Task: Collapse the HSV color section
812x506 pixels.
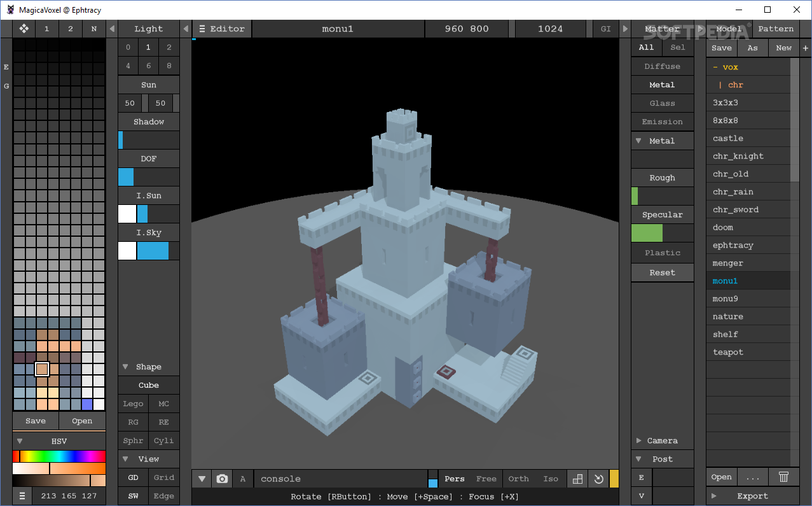Action: [x=20, y=441]
